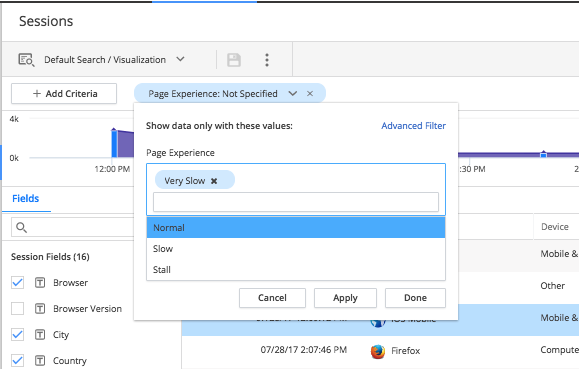Remove the Very Slow value tag

coord(214,181)
